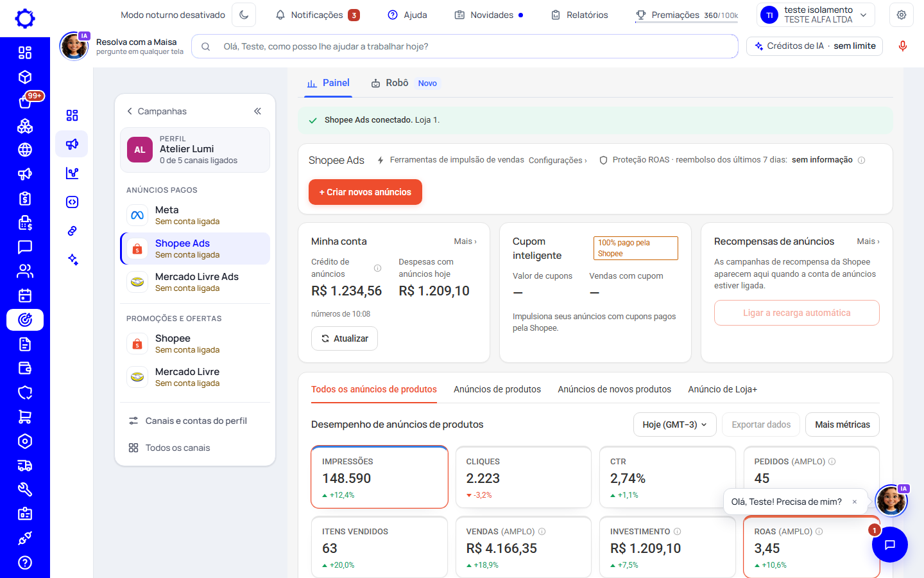Click the red microphone voice input icon
Screen dimensions: 924x578
[902, 46]
